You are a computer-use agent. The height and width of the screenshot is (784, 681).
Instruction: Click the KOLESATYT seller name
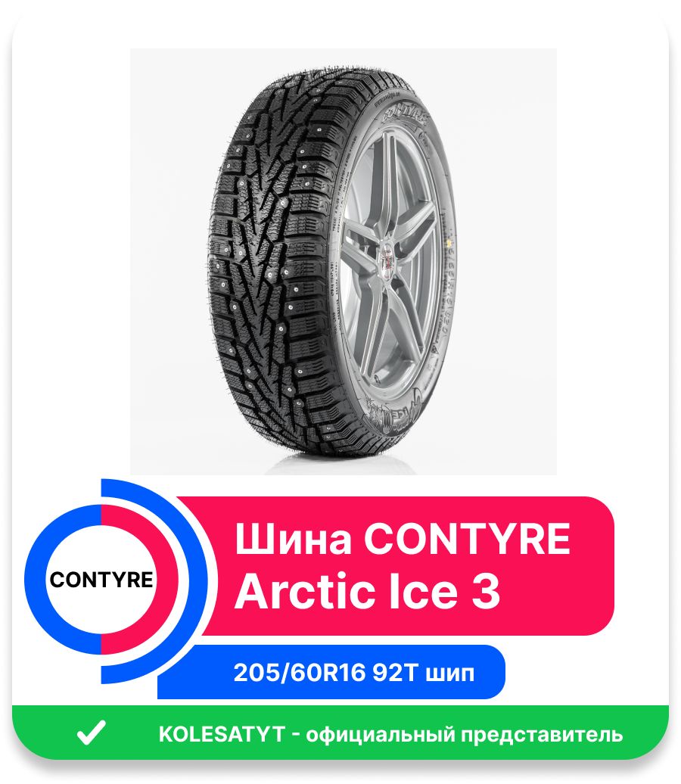221,734
